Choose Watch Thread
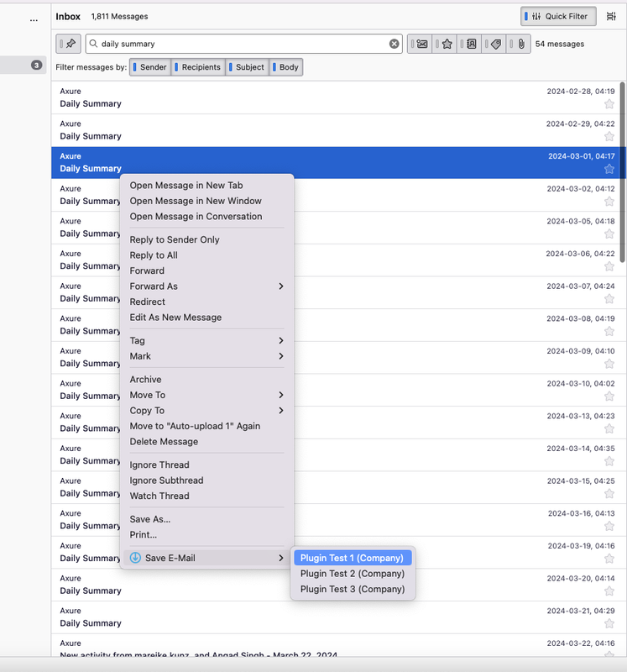The image size is (627, 672). (x=206, y=496)
